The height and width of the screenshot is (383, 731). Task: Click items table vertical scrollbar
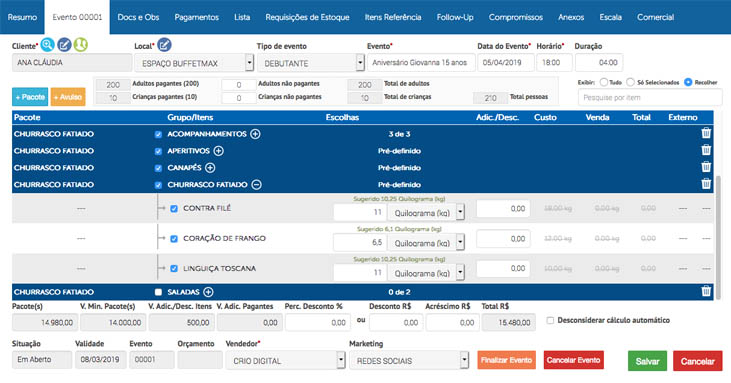(718, 238)
